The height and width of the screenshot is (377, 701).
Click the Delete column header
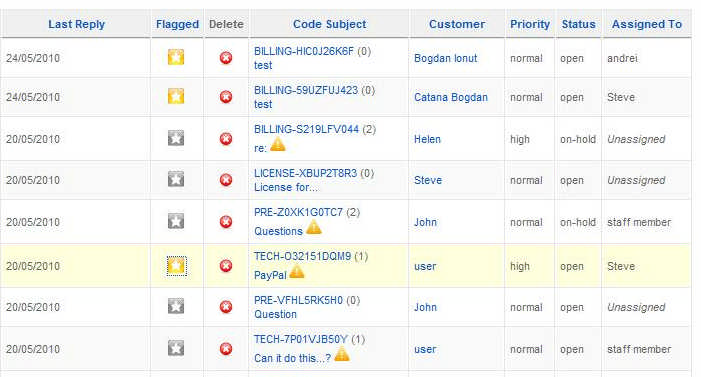[226, 24]
